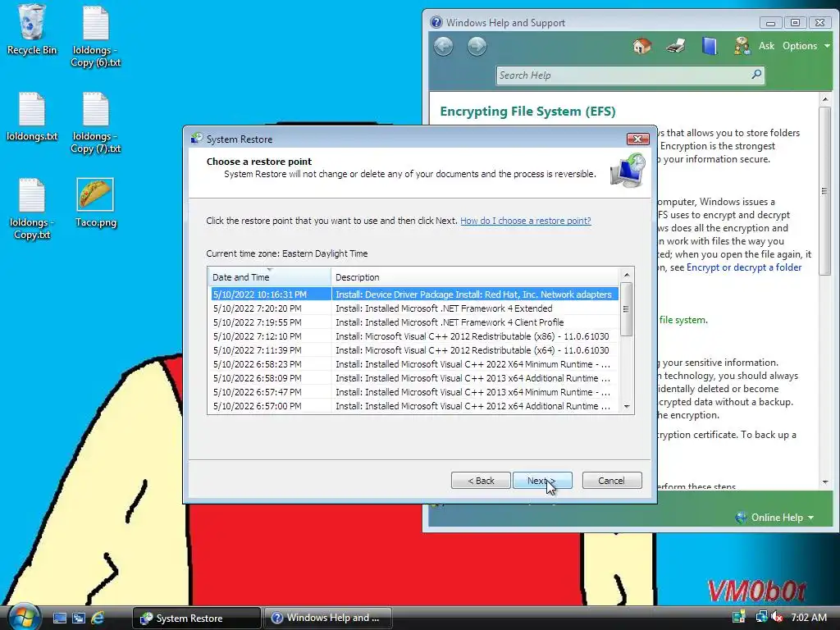Click the Help forward arrow button
Image resolution: width=840 pixels, height=630 pixels.
(x=477, y=47)
